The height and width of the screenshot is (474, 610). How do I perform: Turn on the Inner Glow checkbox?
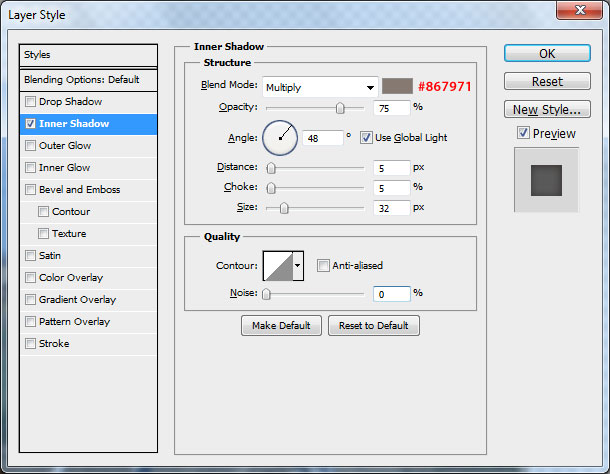click(x=30, y=168)
